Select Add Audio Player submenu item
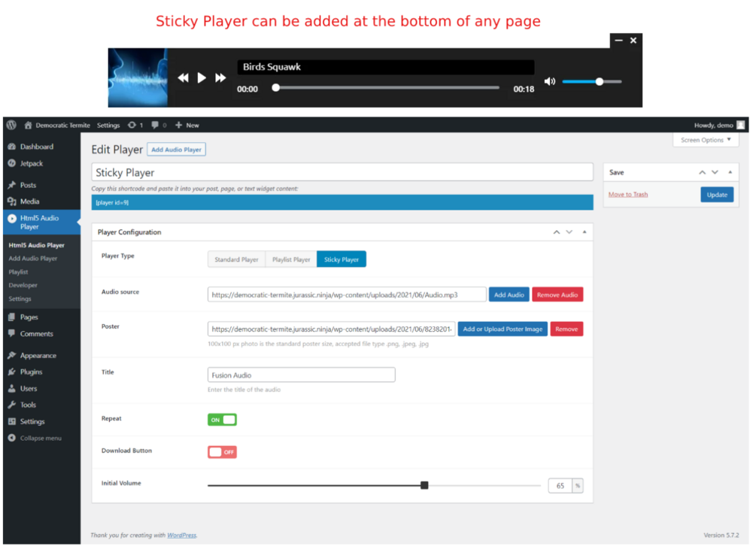Screen dimensions: 756x549 [33, 259]
